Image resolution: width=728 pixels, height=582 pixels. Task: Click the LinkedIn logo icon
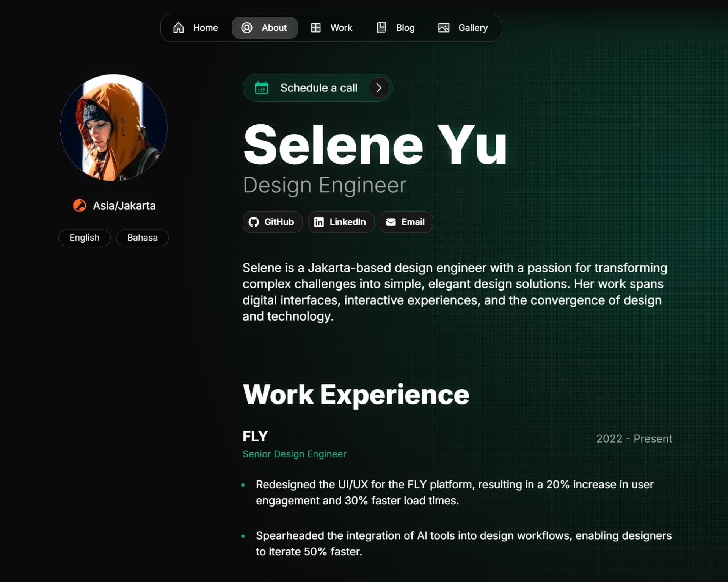coord(319,222)
